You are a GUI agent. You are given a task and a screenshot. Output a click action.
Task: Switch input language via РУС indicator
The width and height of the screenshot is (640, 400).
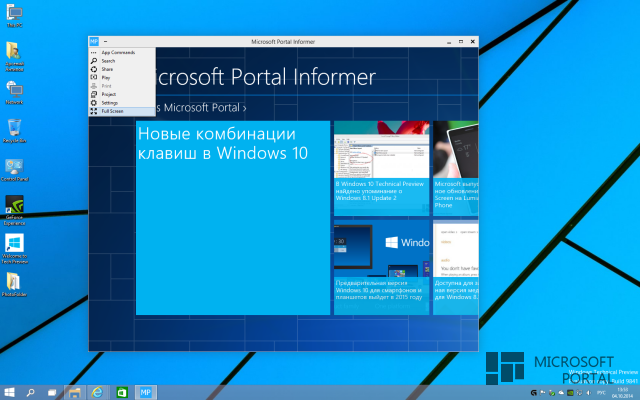[x=601, y=393]
